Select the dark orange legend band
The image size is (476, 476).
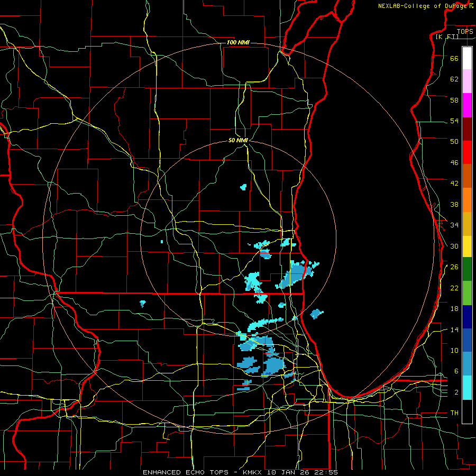coord(467,176)
